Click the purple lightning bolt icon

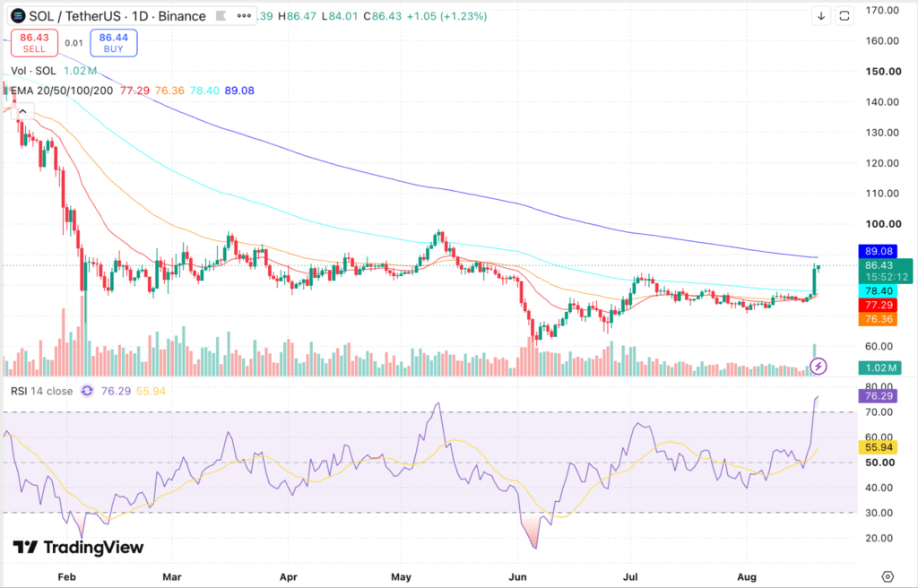818,367
